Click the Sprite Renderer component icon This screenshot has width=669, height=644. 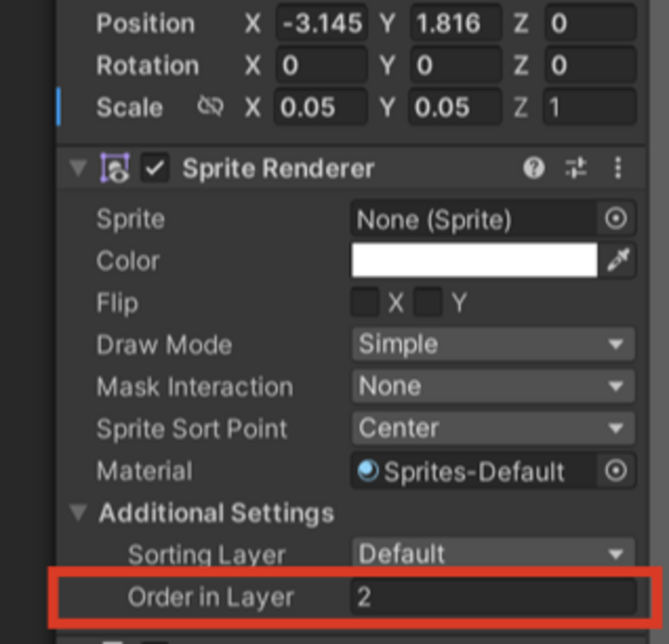(115, 168)
